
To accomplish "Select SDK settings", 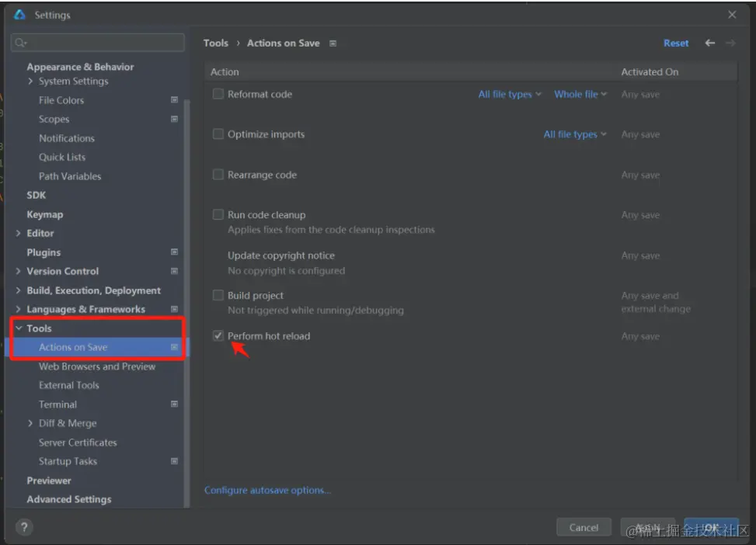I will click(x=37, y=195).
